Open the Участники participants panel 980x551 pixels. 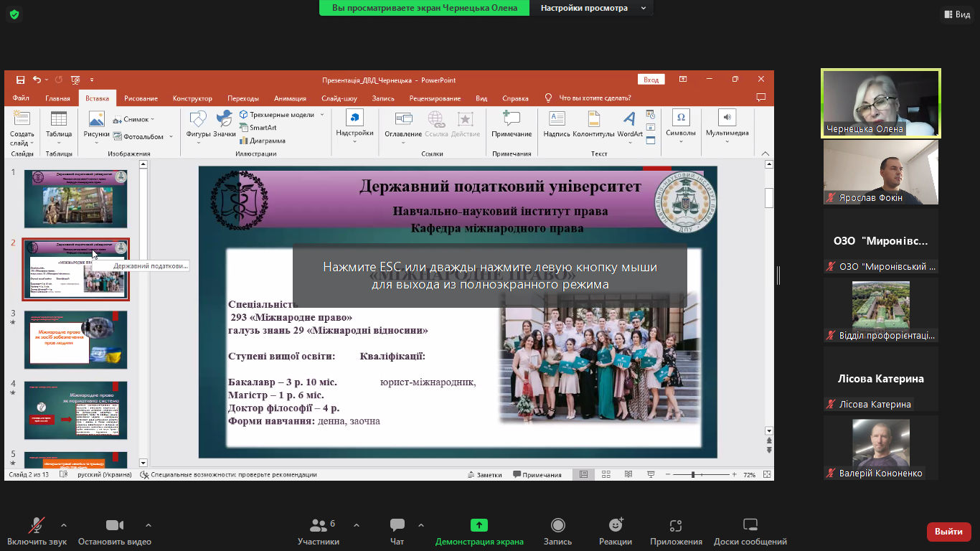319,532
